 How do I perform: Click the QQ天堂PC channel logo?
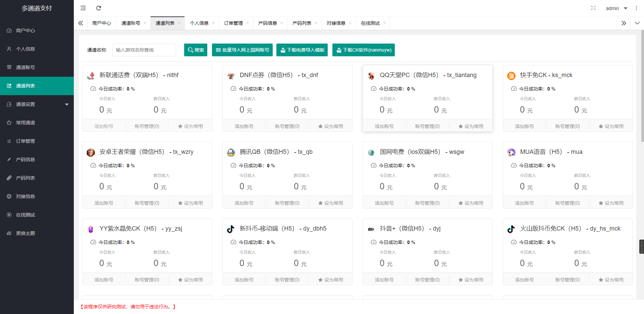[x=371, y=76]
